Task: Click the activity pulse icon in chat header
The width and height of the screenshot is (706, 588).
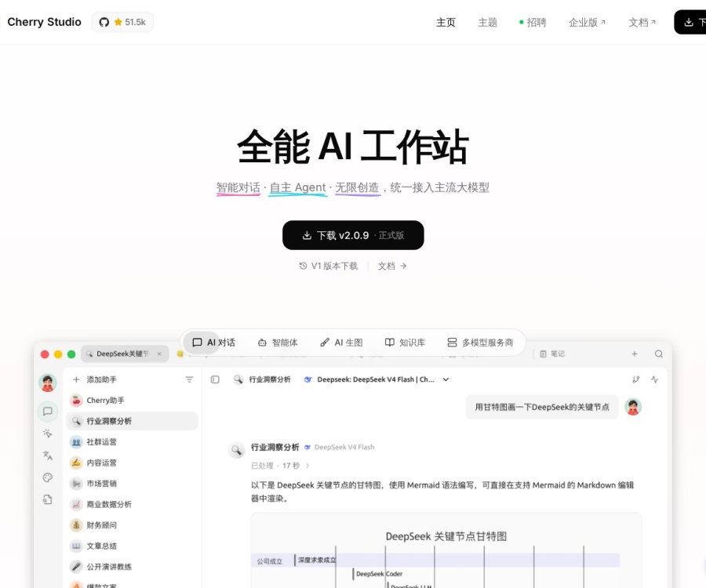Action: (x=655, y=379)
